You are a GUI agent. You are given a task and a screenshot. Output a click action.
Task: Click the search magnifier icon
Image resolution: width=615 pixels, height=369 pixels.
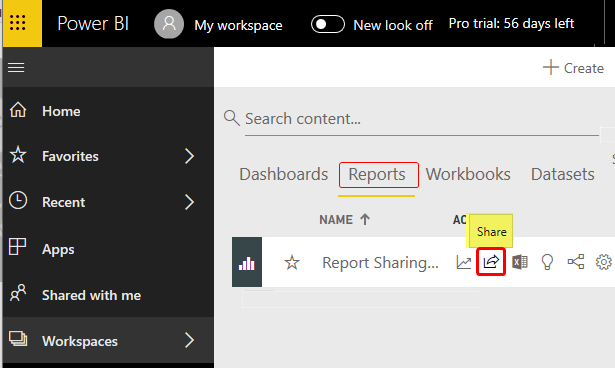[232, 118]
